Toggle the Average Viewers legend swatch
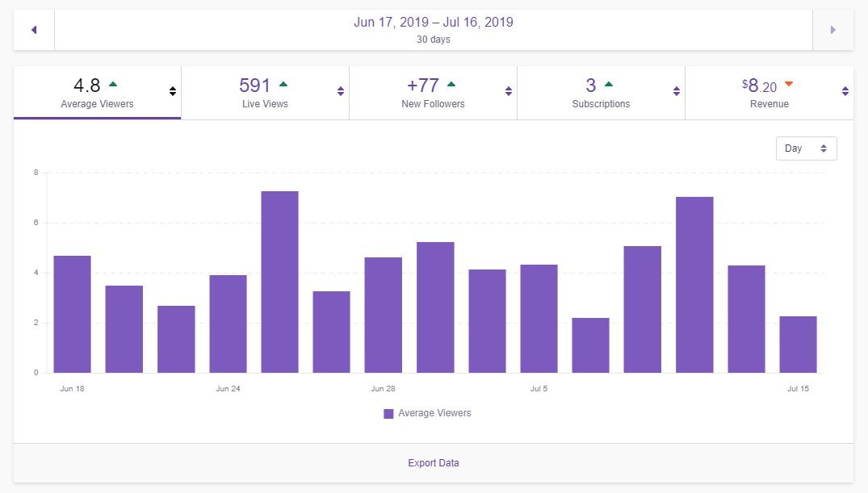868x493 pixels. click(x=388, y=413)
